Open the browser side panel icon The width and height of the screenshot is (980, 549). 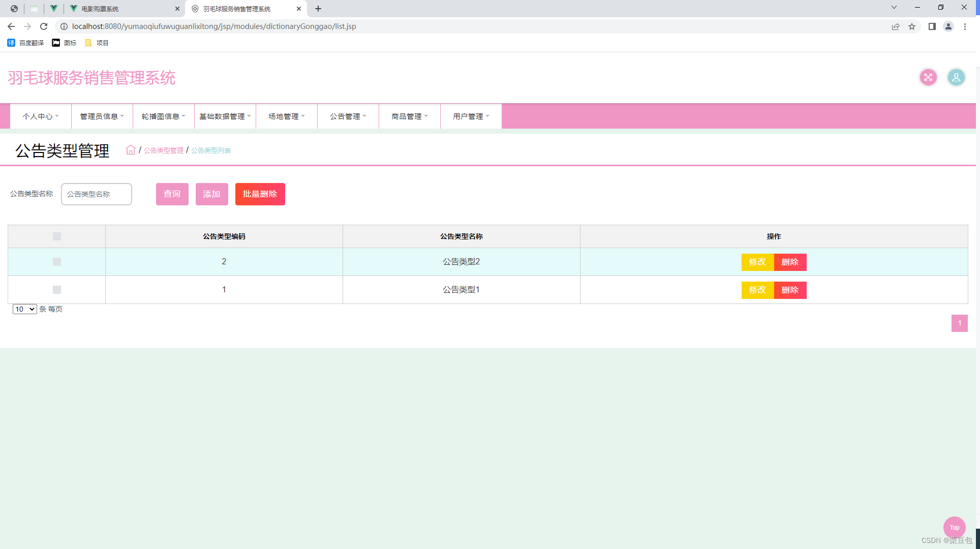pos(932,26)
